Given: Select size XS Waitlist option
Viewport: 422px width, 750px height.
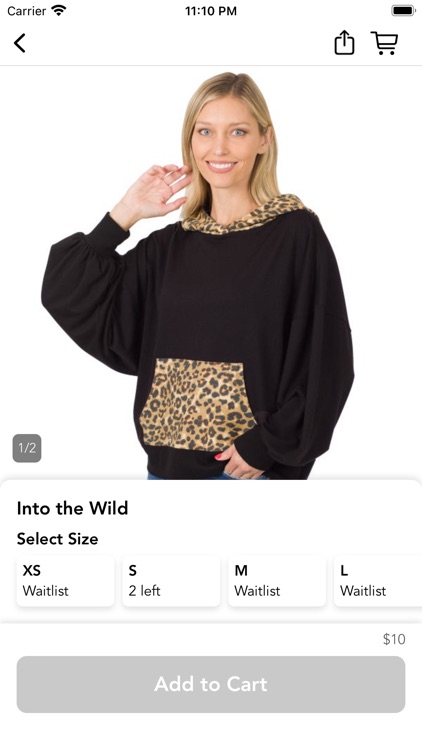Looking at the screenshot, I should (x=66, y=581).
